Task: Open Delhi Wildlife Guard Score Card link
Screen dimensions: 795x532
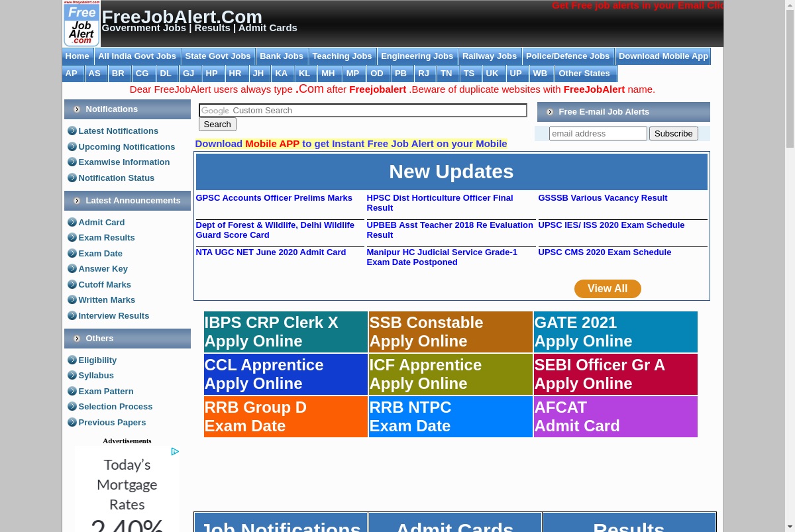Action: [x=275, y=230]
